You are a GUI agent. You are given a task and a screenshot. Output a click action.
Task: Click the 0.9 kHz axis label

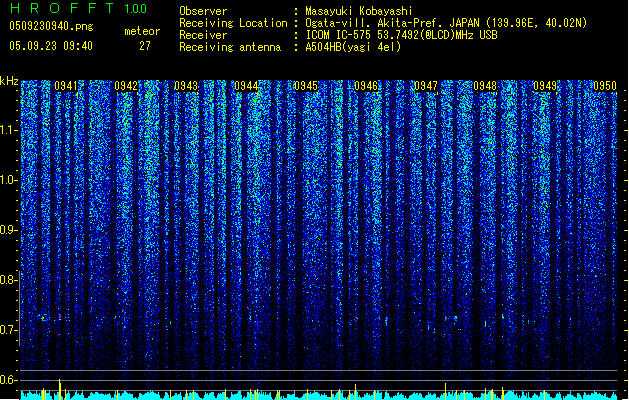click(x=8, y=230)
